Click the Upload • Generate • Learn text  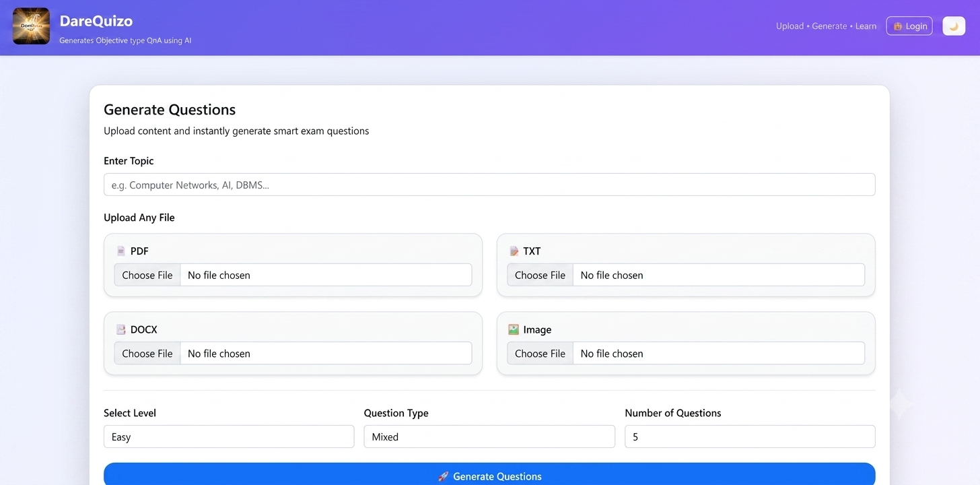tap(826, 26)
